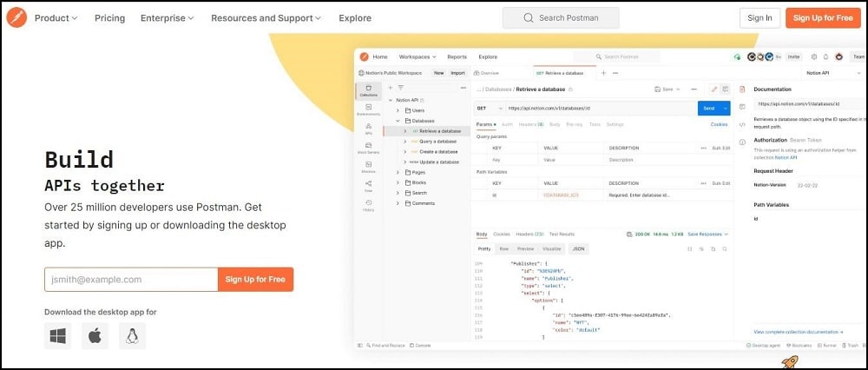Screen dimensions: 868x370
Task: Open a new request tab with plus icon
Action: point(603,73)
